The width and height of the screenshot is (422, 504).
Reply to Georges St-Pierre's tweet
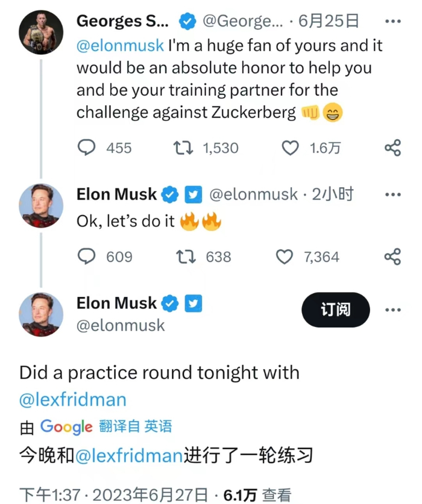click(87, 148)
